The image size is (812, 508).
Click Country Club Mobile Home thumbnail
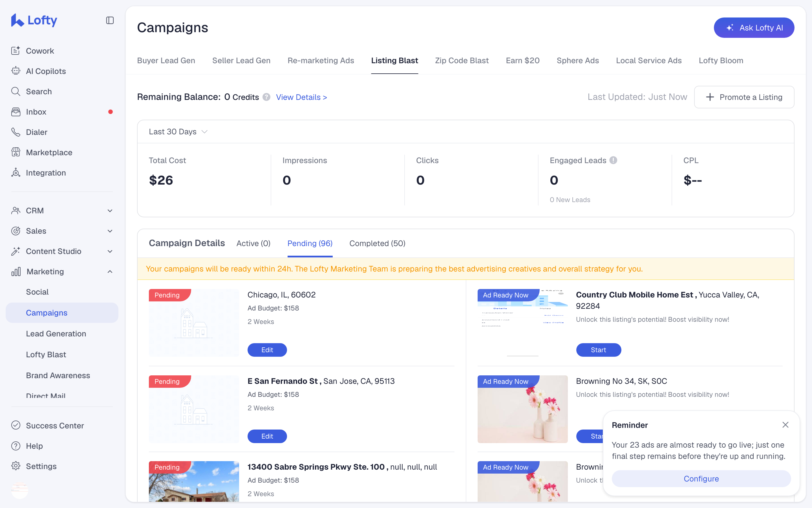[x=522, y=323]
